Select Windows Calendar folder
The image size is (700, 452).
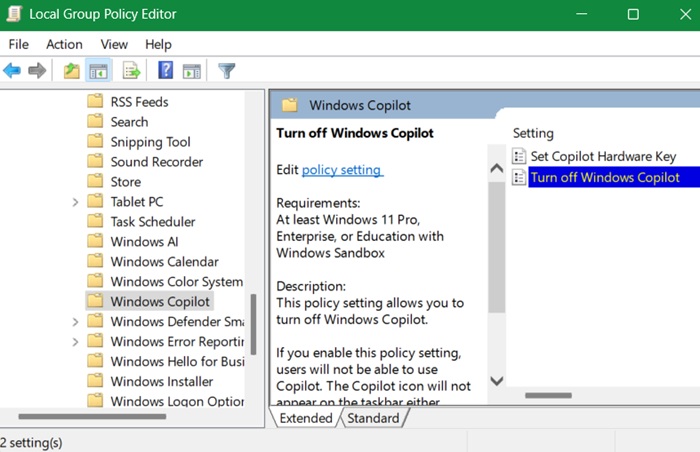[x=164, y=261]
